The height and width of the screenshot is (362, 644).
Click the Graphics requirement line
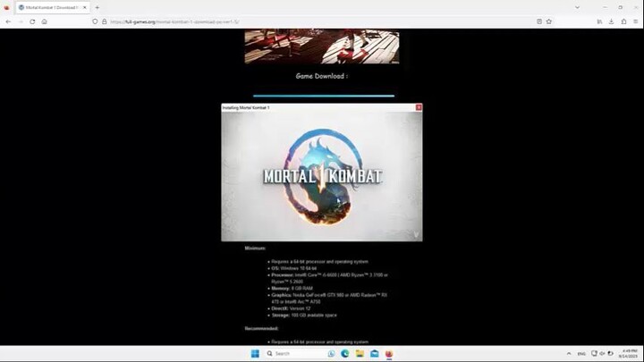pyautogui.click(x=329, y=299)
